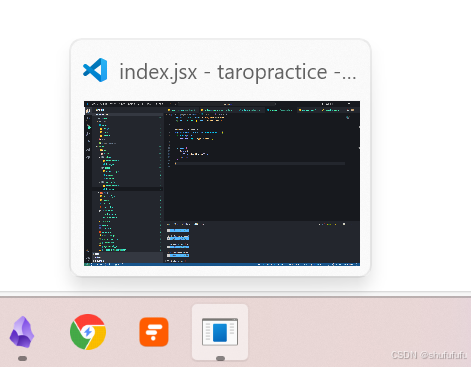Screen dimensions: 471x367
Task: Click the 'index.jsx - taropractice' preview title
Action: 238,72
